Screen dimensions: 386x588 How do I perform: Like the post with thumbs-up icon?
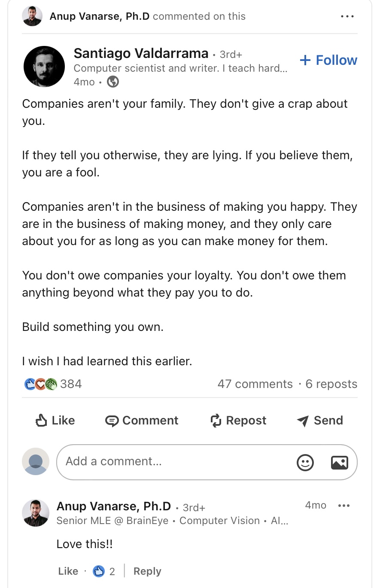[42, 420]
